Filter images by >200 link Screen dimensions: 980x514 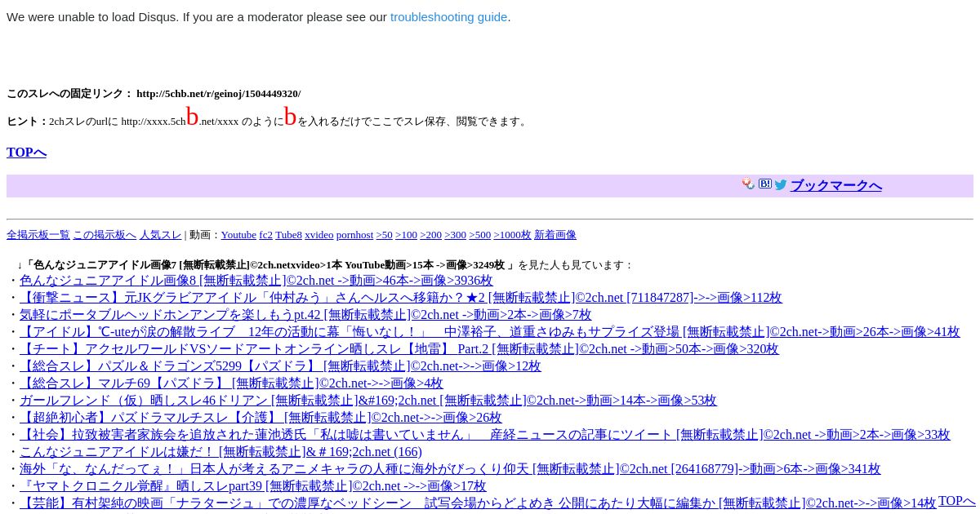(430, 235)
